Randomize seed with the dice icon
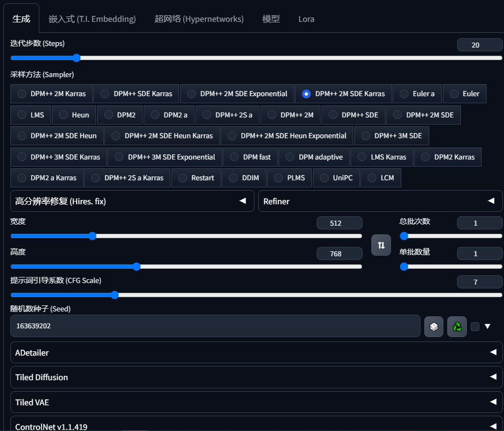Viewport: 504px width, 431px height. point(434,327)
